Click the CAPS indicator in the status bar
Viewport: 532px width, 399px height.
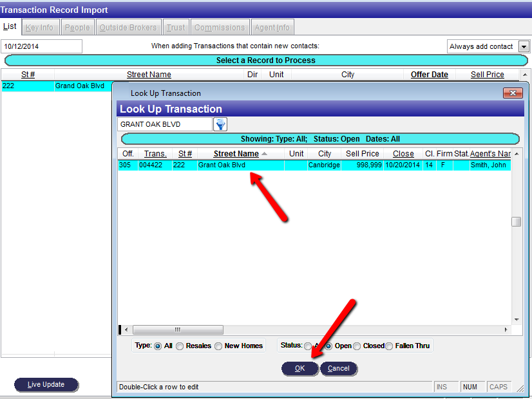point(499,386)
